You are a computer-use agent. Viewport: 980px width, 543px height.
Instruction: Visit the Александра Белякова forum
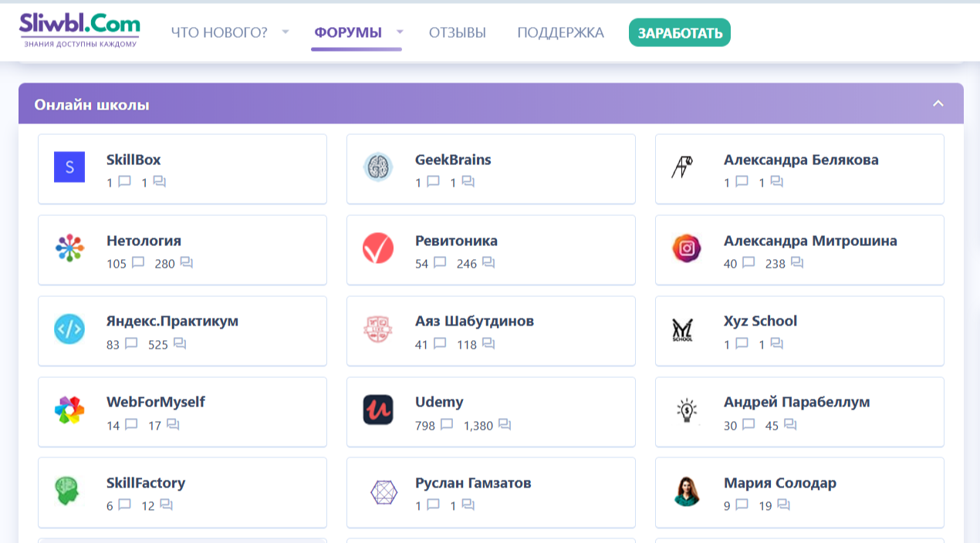(801, 160)
